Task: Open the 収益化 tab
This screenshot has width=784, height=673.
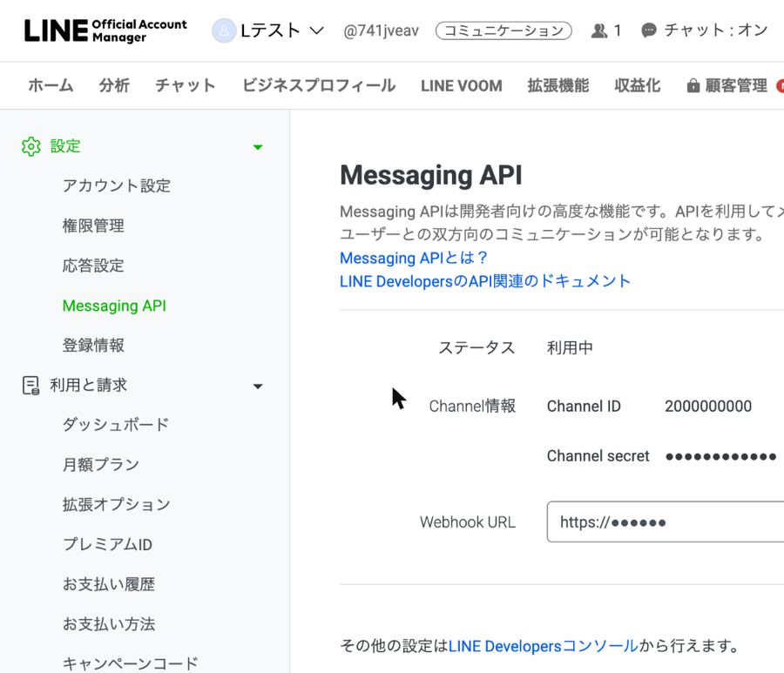Action: tap(637, 85)
